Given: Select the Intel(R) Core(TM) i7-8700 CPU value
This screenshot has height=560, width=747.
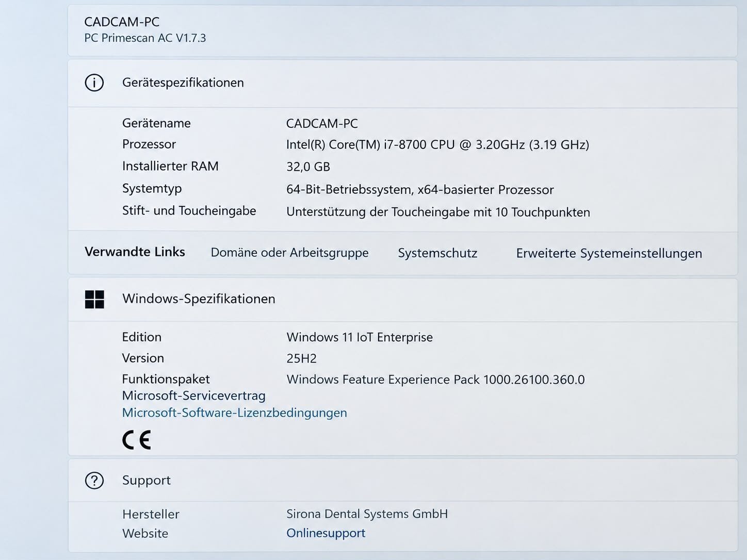Looking at the screenshot, I should (x=437, y=144).
